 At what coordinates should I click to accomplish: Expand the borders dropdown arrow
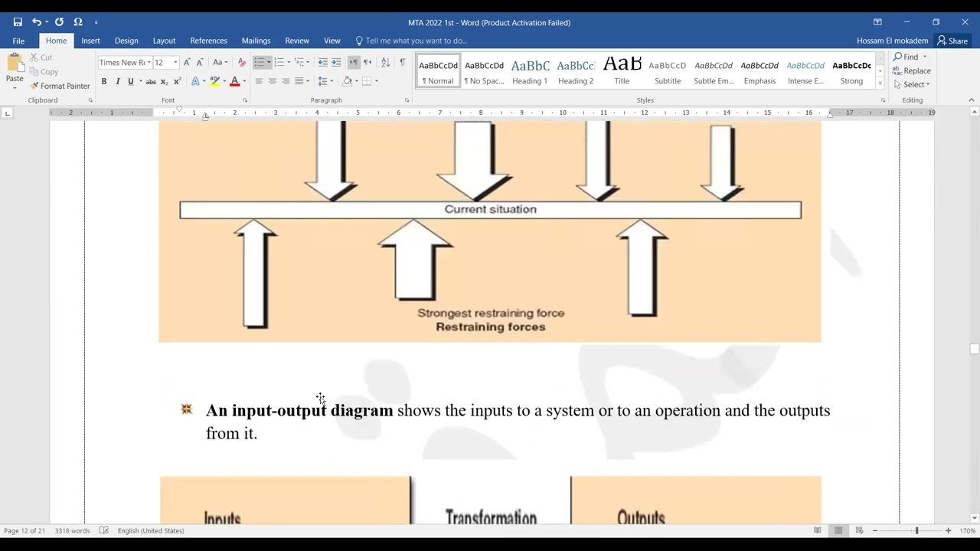pyautogui.click(x=377, y=81)
